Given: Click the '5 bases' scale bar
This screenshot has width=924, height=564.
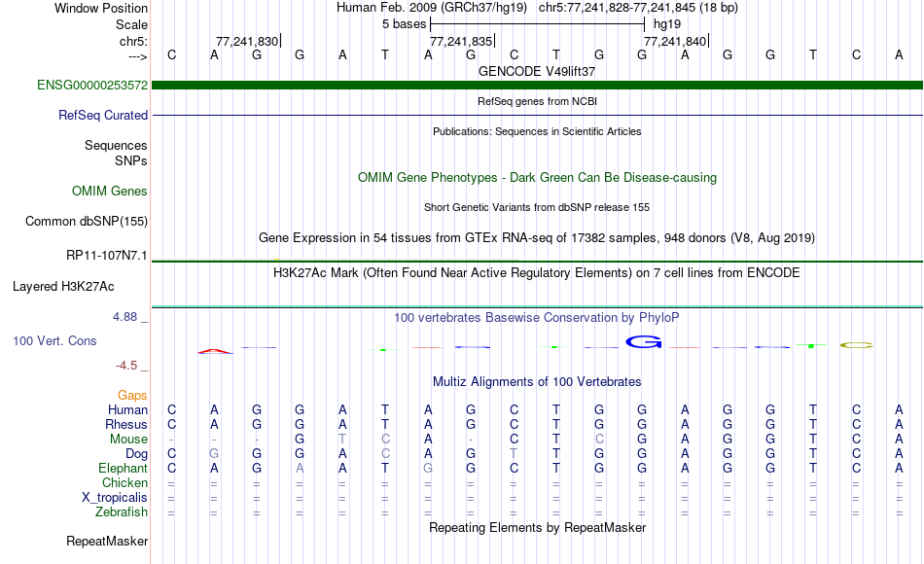Looking at the screenshot, I should pos(538,24).
